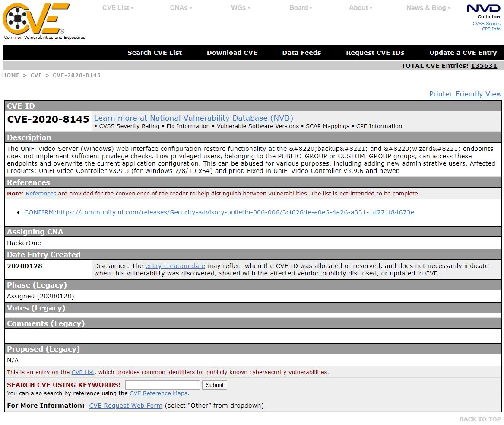Click References link in the note
The height and width of the screenshot is (425, 504).
41,193
